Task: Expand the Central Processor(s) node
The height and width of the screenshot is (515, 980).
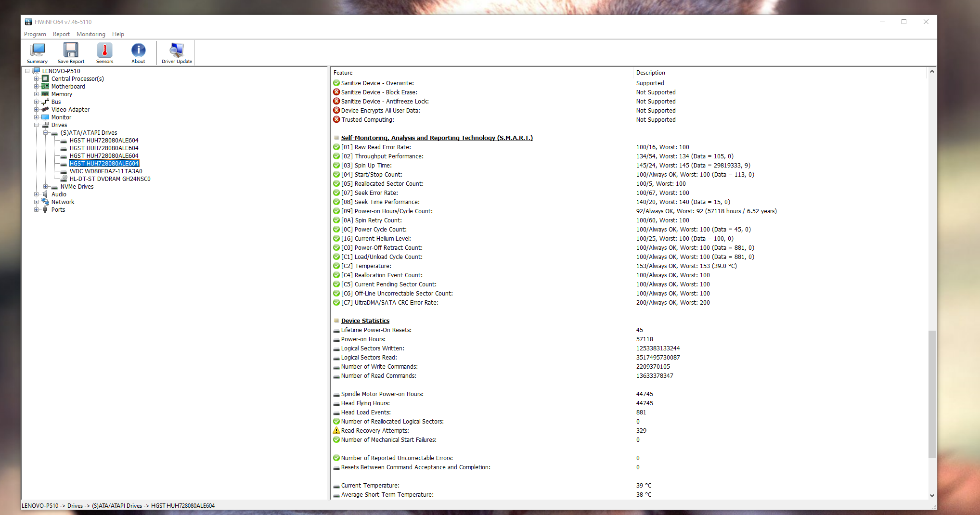Action: (x=36, y=78)
